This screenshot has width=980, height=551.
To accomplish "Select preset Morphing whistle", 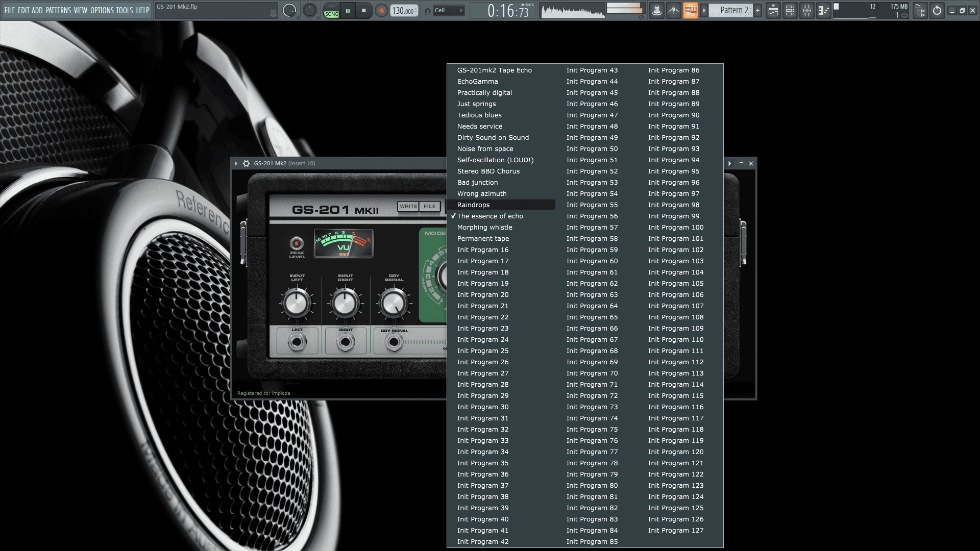I will pos(501,227).
